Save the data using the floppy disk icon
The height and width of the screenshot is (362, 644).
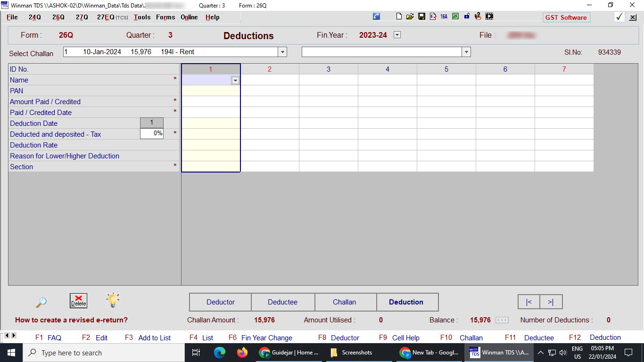[421, 16]
